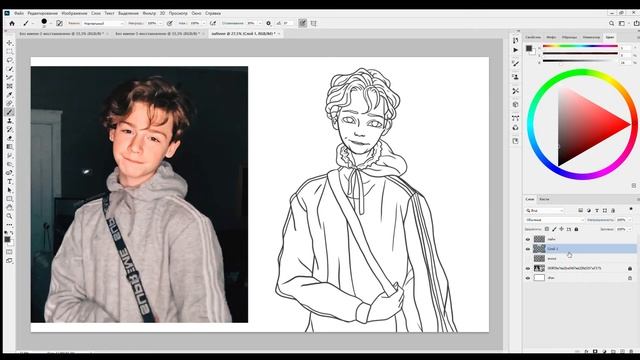640x360 pixels.
Task: Open Brush Settings icon in collapsed panel strip
Action: click(x=516, y=64)
